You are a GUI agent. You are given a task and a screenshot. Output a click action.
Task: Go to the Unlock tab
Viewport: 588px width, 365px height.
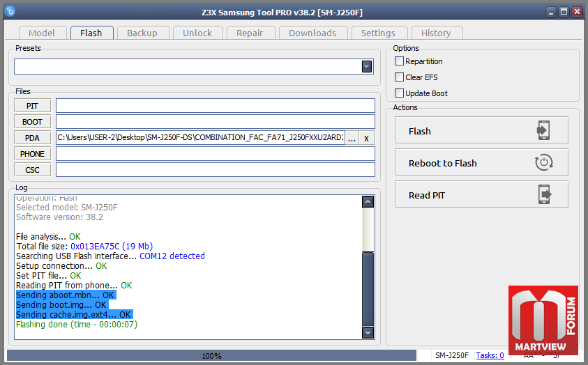coord(197,33)
